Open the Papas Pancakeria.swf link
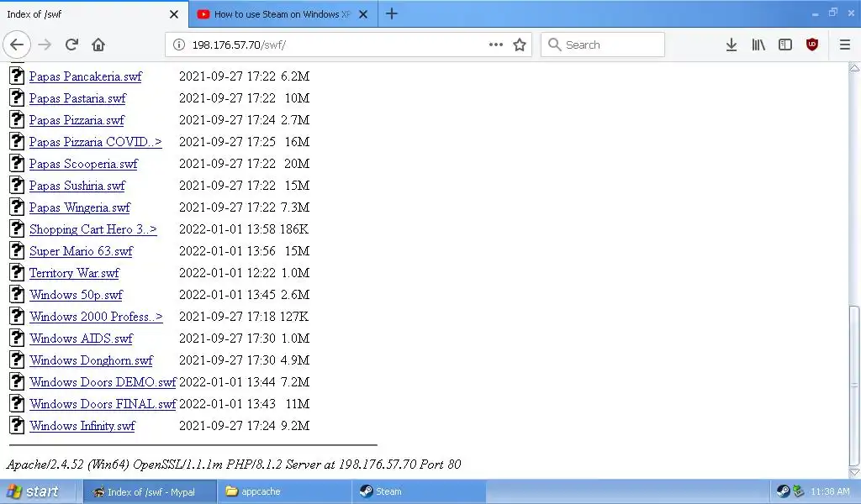Viewport: 861px width, 504px height. click(x=86, y=76)
